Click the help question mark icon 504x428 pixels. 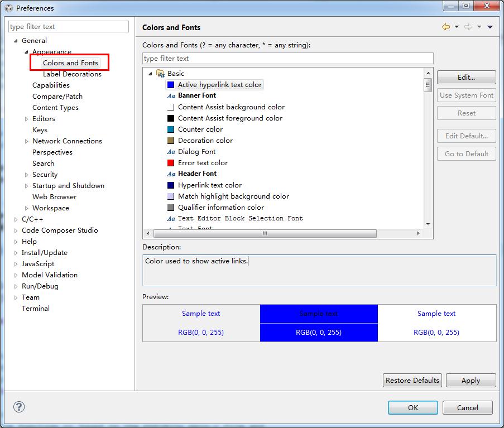(x=19, y=407)
